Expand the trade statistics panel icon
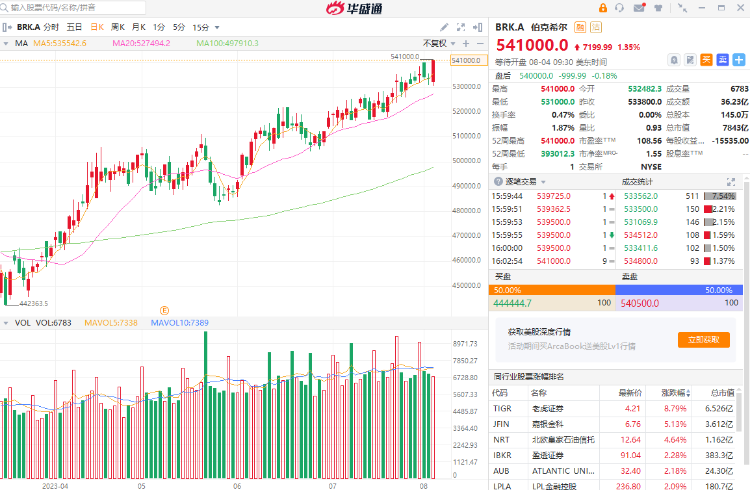This screenshot has height=490, width=750. point(731,182)
